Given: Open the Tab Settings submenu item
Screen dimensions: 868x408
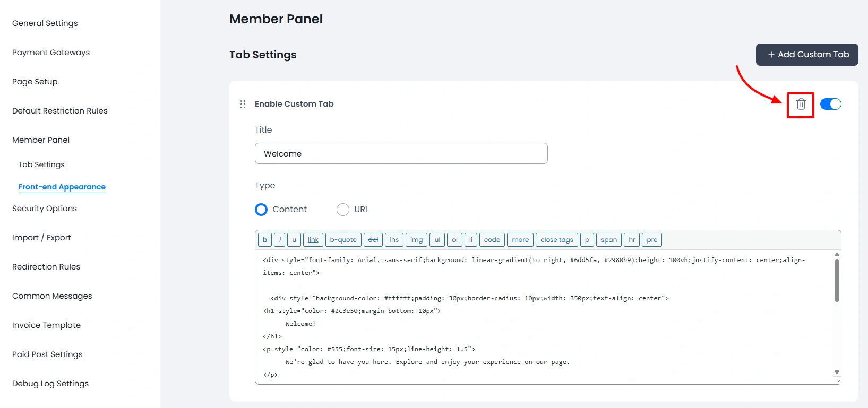Looking at the screenshot, I should pos(41,164).
